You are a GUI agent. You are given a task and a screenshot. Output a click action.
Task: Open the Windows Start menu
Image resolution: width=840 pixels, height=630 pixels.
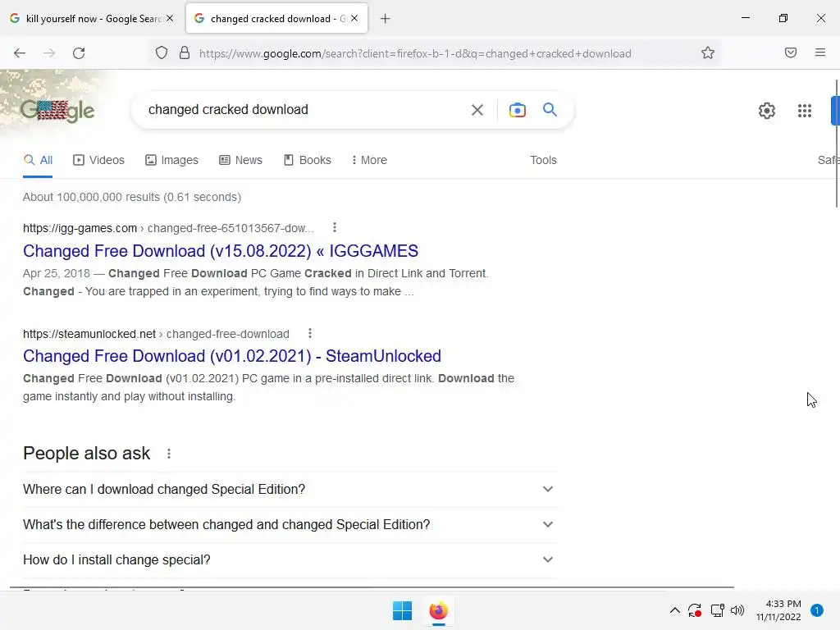coord(402,610)
